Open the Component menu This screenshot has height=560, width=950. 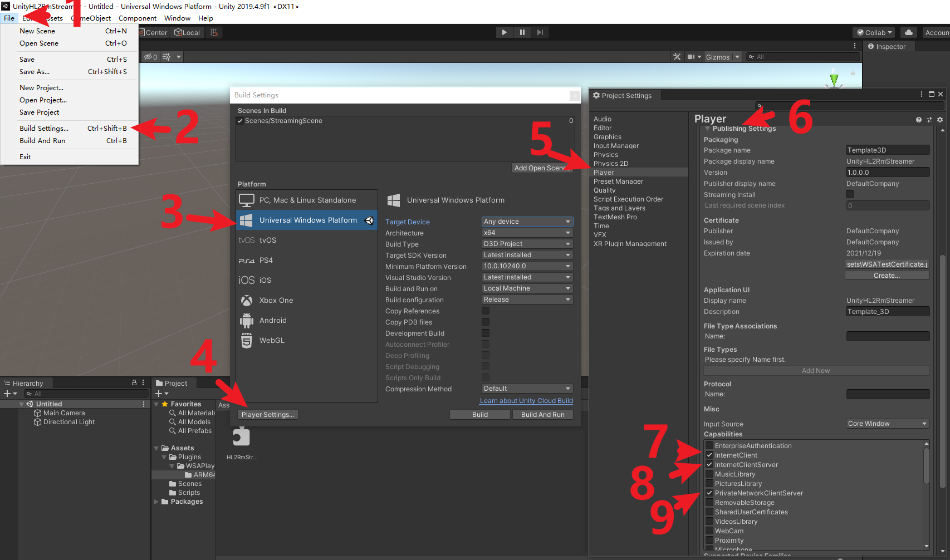click(x=138, y=18)
